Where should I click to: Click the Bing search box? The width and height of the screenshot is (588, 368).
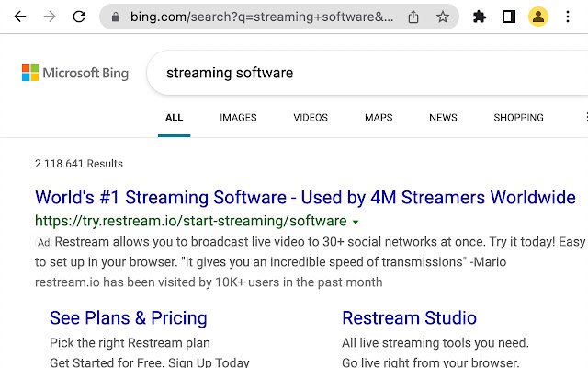coord(367,73)
